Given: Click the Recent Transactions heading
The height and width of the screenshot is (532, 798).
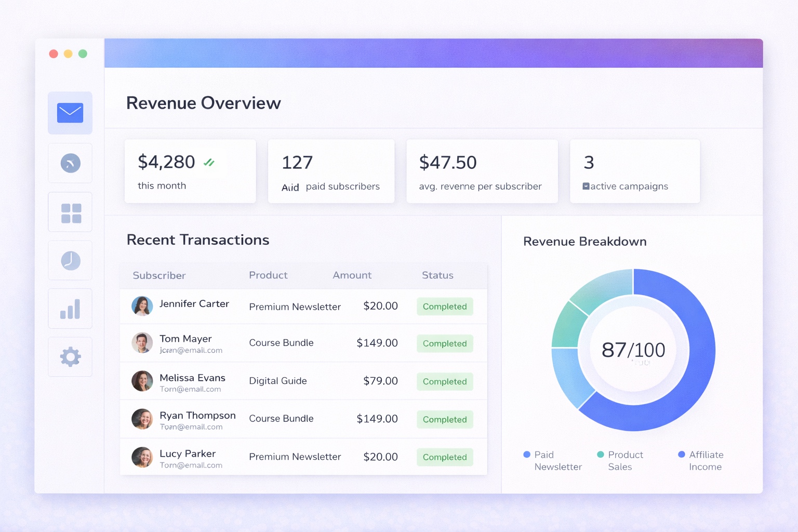Looking at the screenshot, I should (198, 240).
